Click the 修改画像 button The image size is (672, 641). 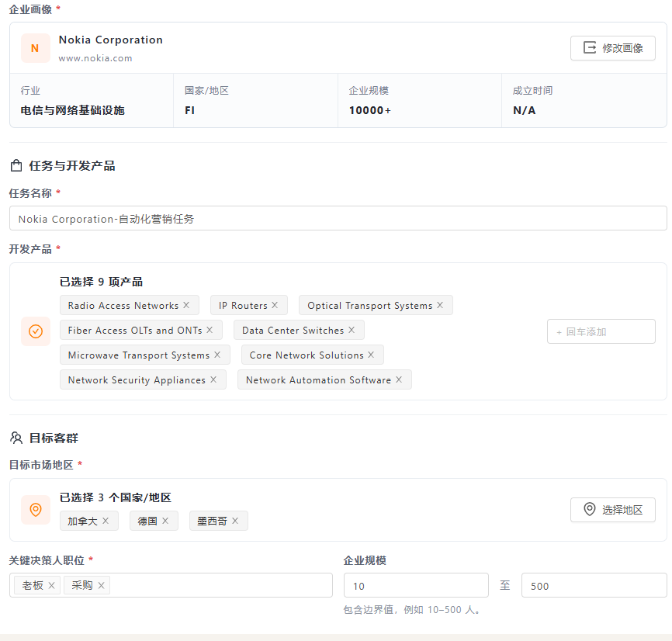pyautogui.click(x=612, y=48)
